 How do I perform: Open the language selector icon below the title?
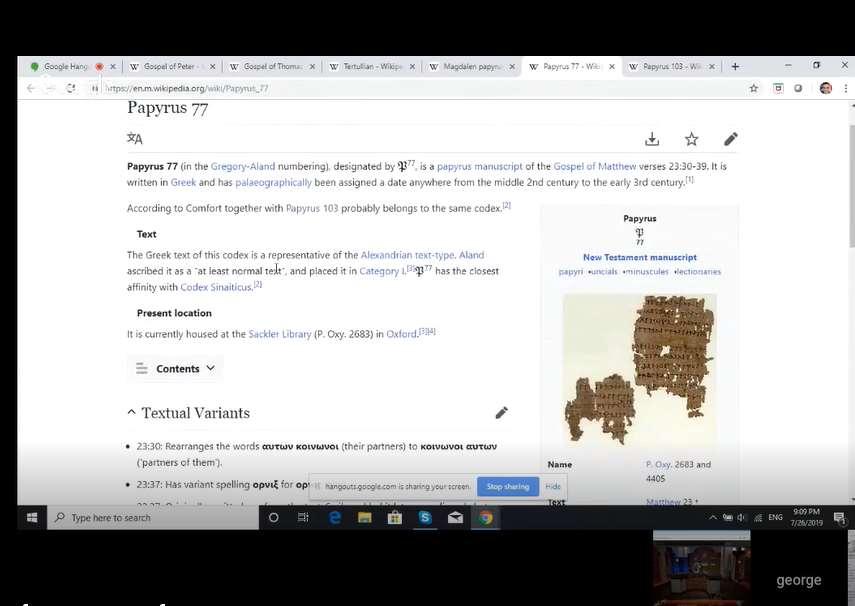135,139
